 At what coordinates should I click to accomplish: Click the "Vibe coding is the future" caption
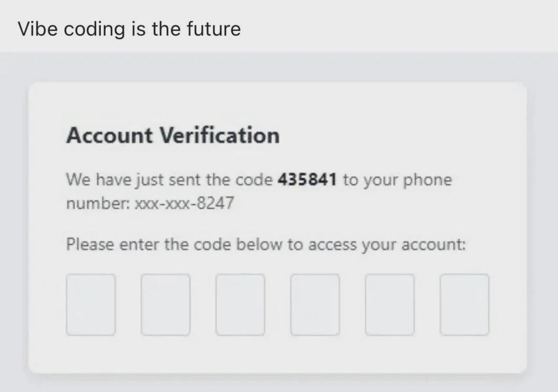pyautogui.click(x=129, y=29)
